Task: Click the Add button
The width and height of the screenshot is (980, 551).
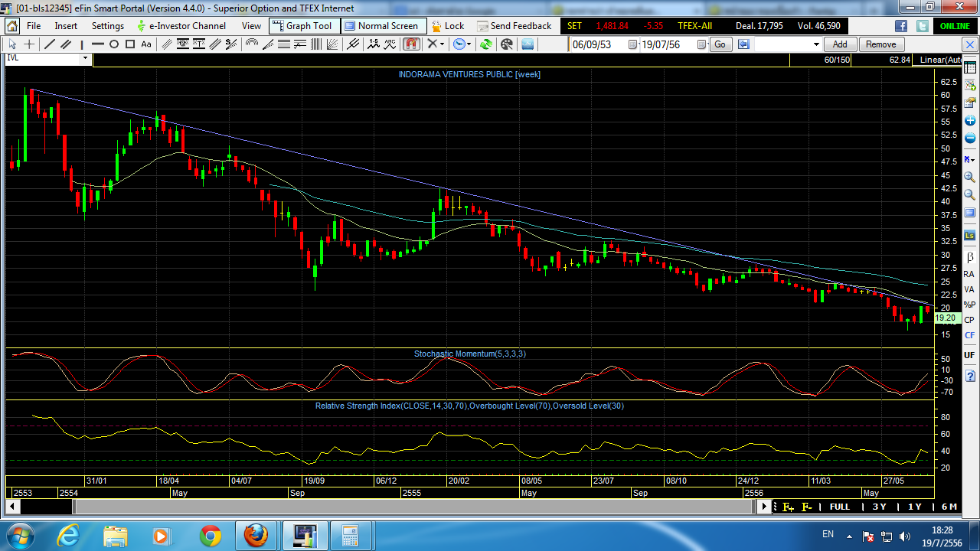Action: (840, 44)
